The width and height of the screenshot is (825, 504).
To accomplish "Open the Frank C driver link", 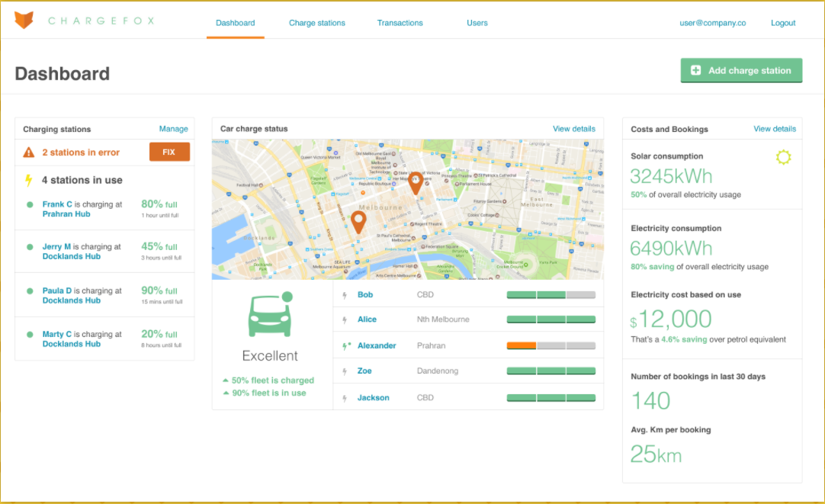I will pyautogui.click(x=57, y=204).
